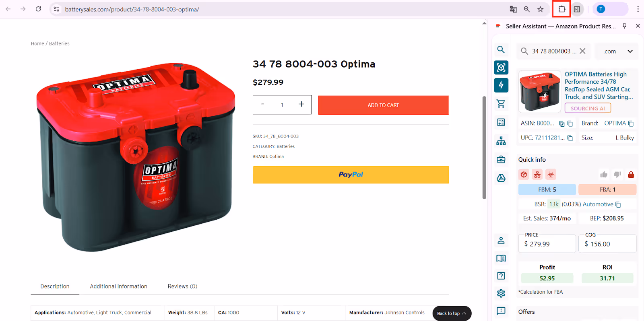Open the browser Extensions puzzle icon
644x321 pixels.
[x=561, y=9]
